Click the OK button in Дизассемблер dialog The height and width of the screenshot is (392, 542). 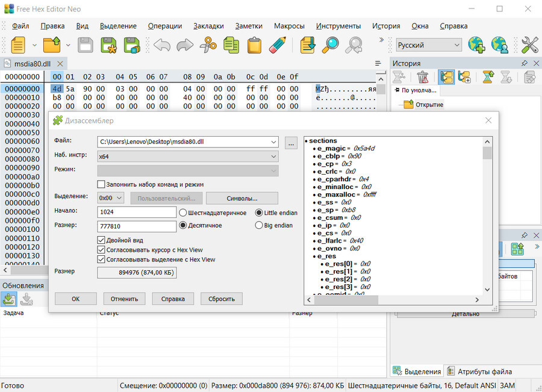coord(76,299)
